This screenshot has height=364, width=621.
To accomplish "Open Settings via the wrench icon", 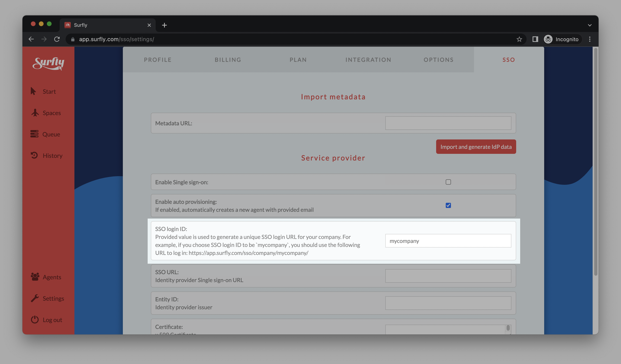I will point(35,298).
